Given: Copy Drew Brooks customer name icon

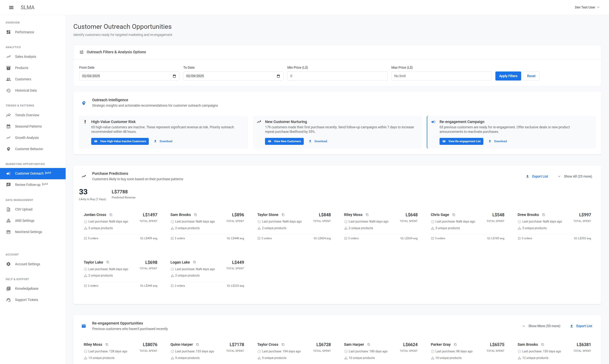Looking at the screenshot, I should 544,215.
